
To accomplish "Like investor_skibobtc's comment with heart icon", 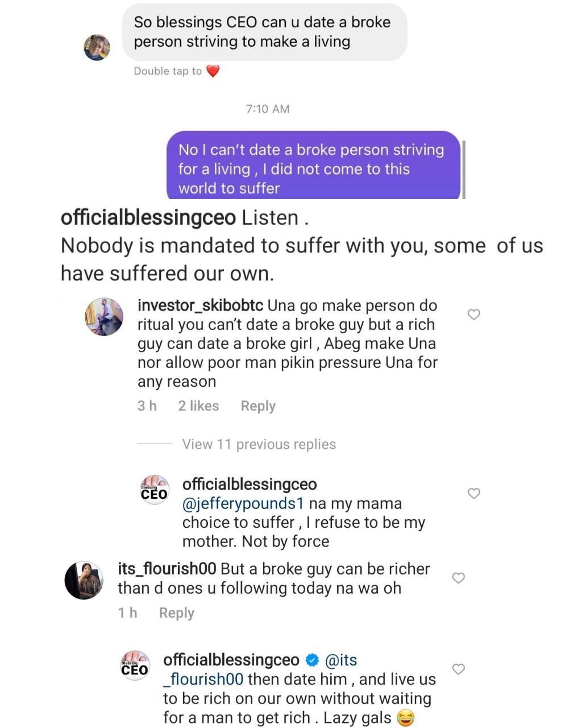I will tap(473, 315).
